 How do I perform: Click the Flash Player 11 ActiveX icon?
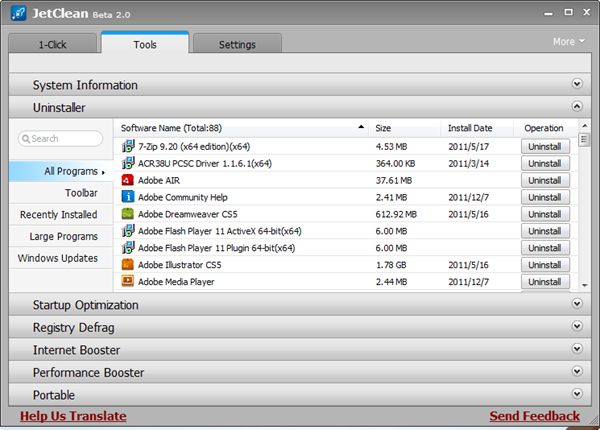(128, 231)
